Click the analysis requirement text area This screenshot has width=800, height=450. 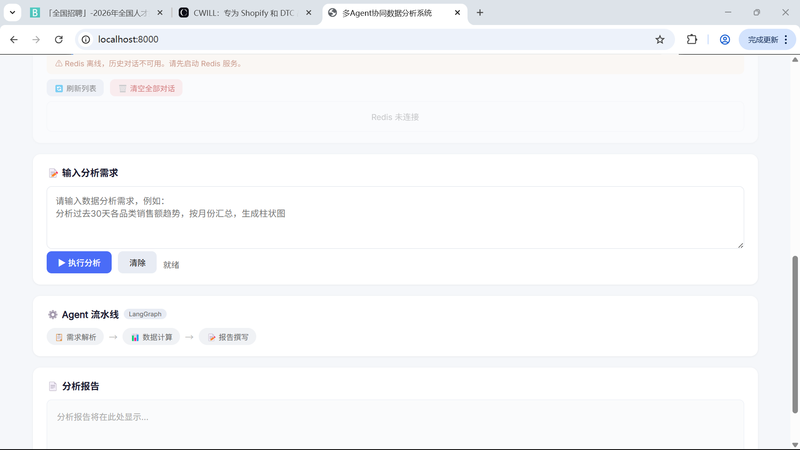(x=395, y=218)
